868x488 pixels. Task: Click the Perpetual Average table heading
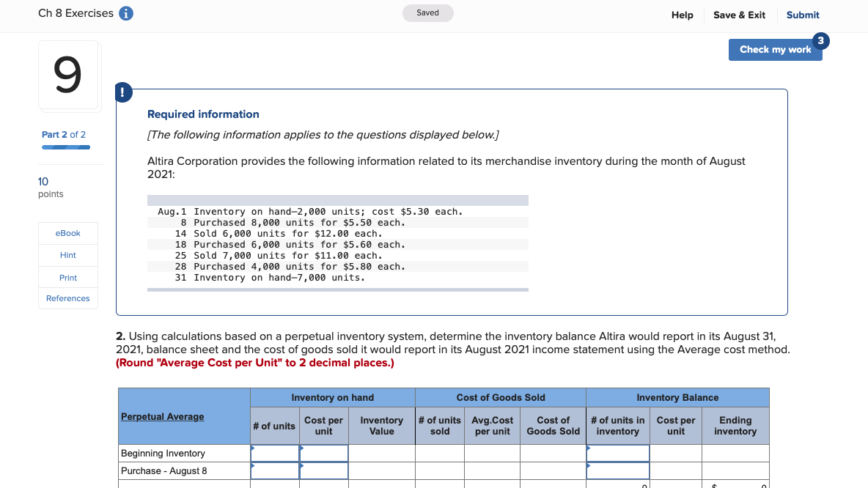click(x=162, y=416)
